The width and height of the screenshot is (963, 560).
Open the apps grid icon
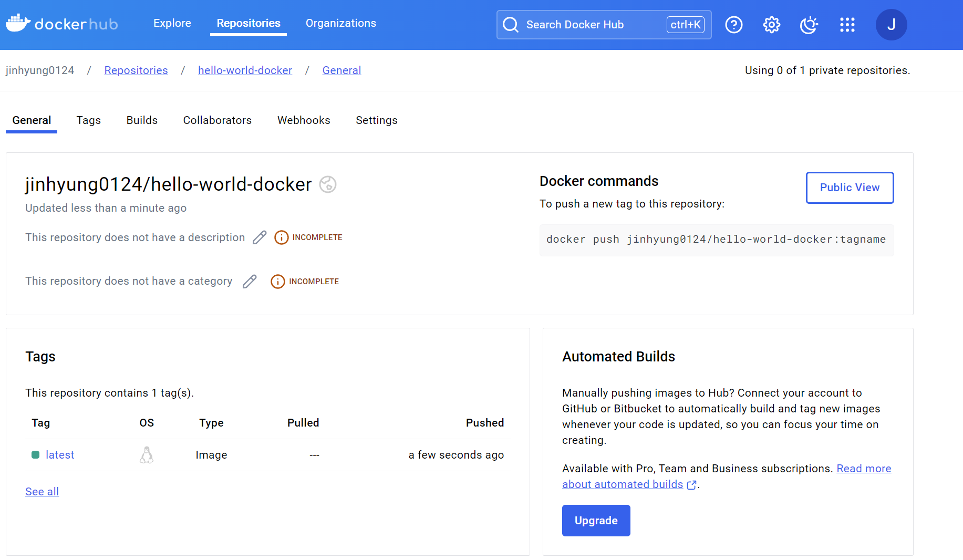point(847,25)
